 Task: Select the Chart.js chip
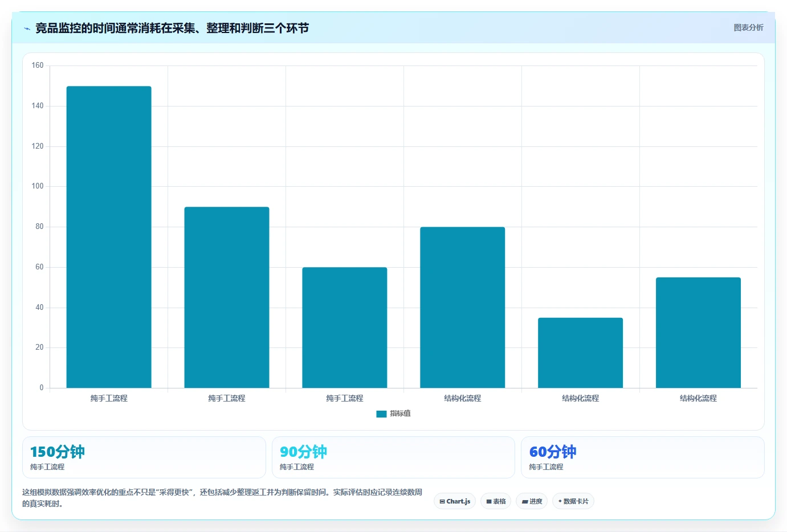click(x=455, y=501)
